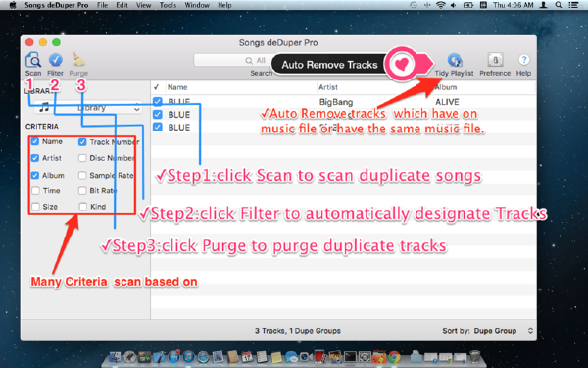Open the Edit menu

coord(122,5)
